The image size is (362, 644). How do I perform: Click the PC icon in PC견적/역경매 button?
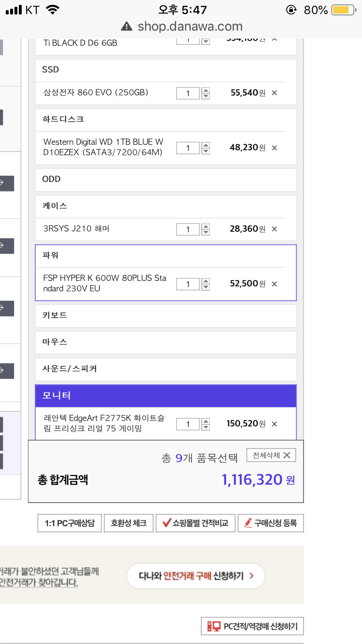[213, 627]
